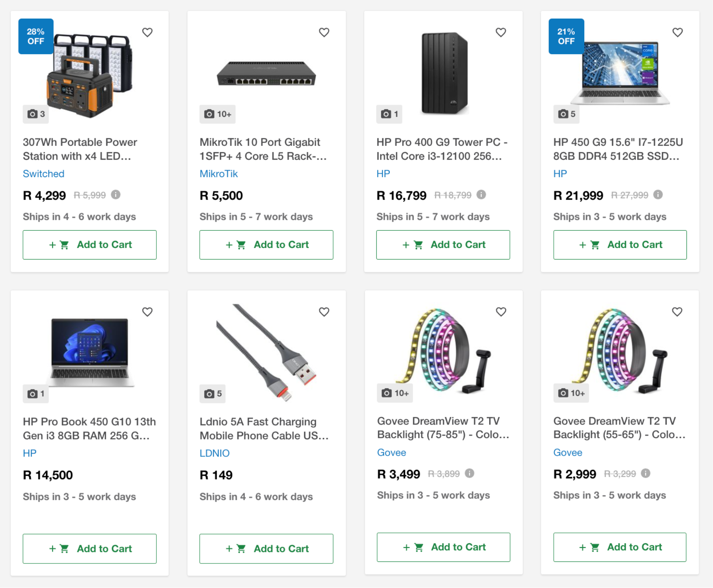713x588 pixels.
Task: Open photo count badge on MikroTik router
Action: (217, 114)
